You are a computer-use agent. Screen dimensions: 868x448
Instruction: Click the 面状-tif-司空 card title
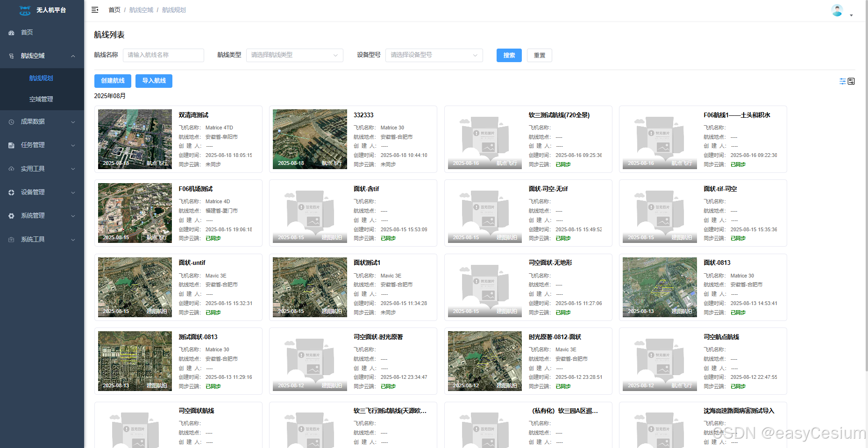pos(720,189)
